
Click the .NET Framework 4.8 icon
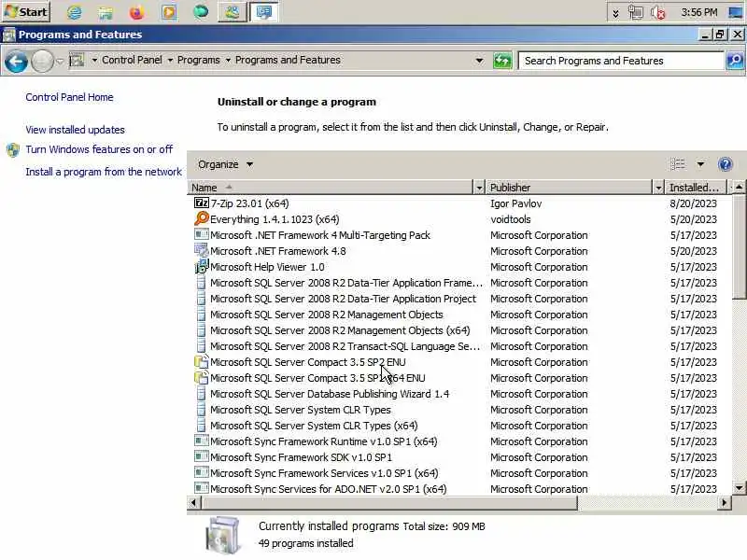(x=202, y=250)
